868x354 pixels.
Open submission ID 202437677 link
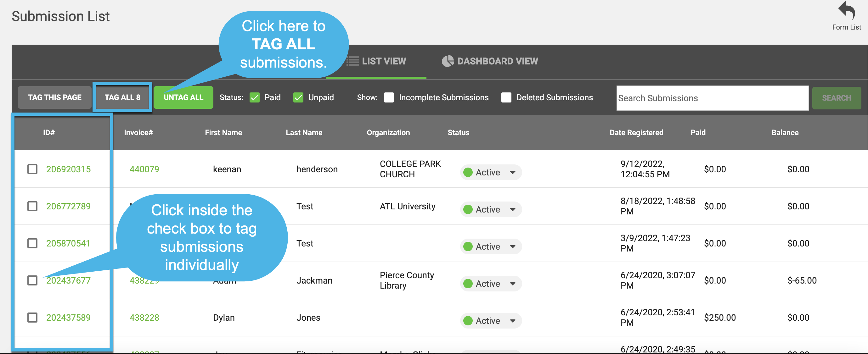(68, 281)
